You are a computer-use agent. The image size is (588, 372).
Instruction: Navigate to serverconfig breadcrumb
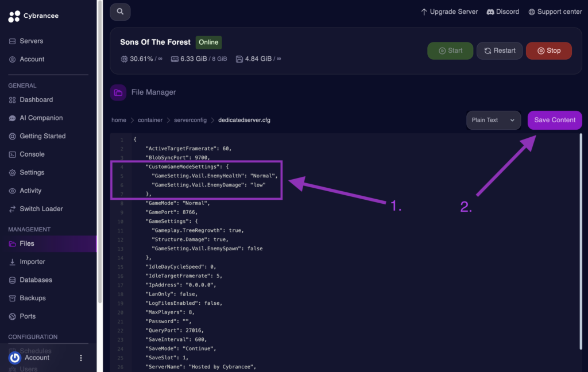coord(190,120)
